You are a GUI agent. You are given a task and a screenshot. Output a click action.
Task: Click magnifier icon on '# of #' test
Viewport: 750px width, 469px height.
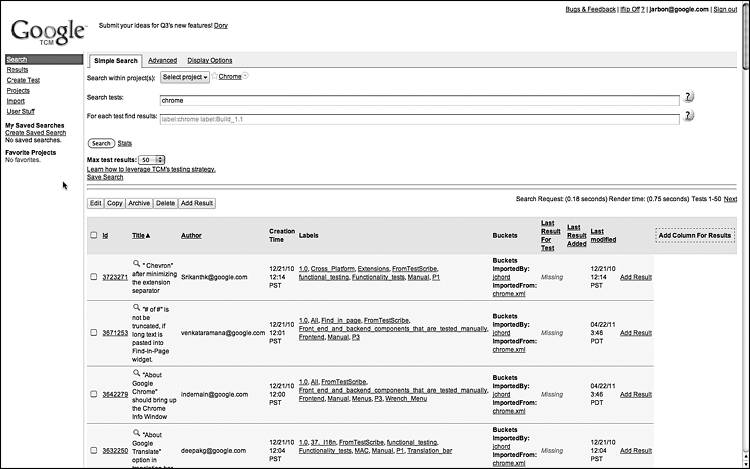pyautogui.click(x=136, y=307)
